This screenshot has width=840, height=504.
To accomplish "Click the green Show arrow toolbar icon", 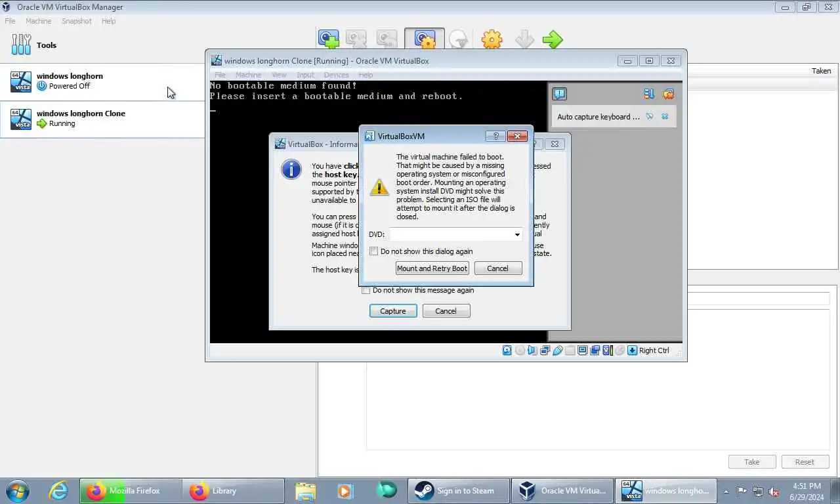I will pos(553,39).
